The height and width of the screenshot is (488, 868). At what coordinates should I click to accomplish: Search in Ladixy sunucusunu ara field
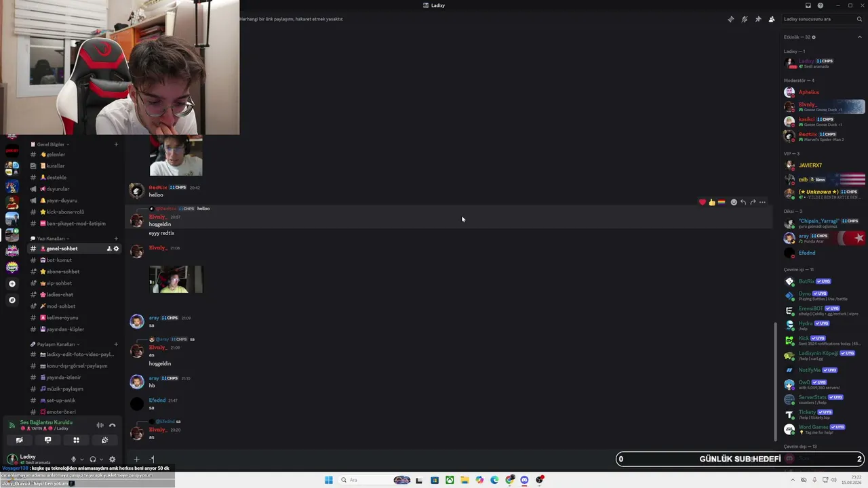click(x=823, y=19)
